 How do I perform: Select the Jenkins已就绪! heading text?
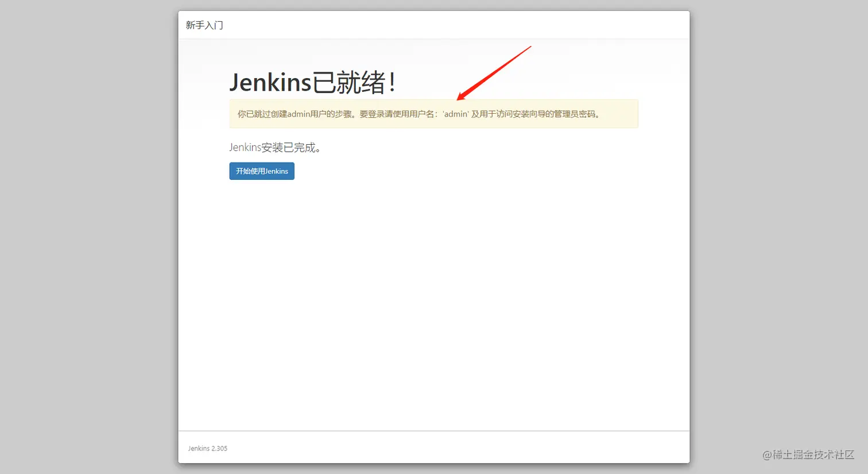click(313, 83)
